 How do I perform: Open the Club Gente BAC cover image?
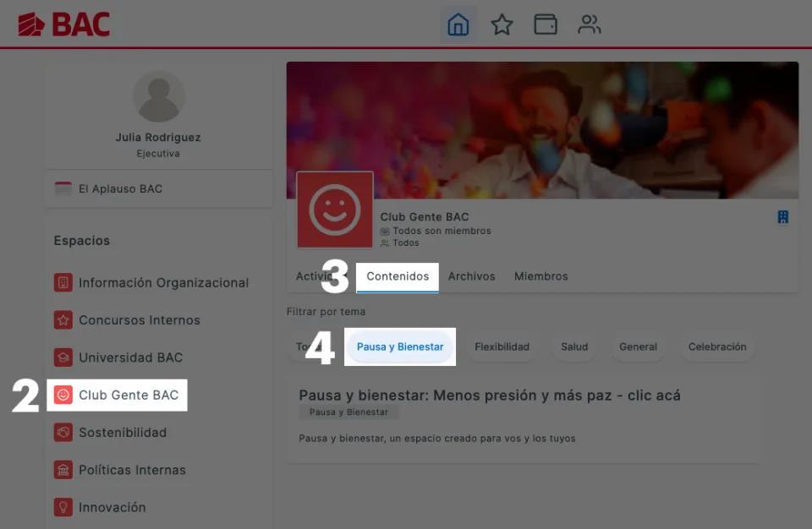tap(542, 130)
